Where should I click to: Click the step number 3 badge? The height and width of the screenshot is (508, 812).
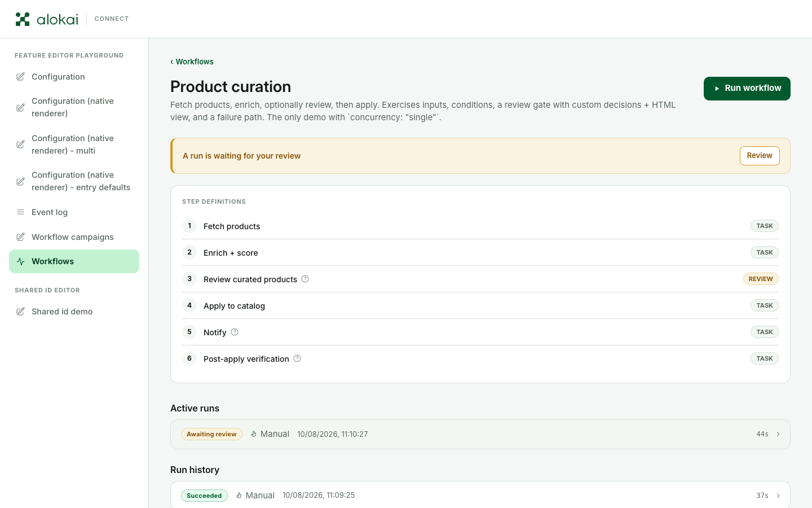189,279
